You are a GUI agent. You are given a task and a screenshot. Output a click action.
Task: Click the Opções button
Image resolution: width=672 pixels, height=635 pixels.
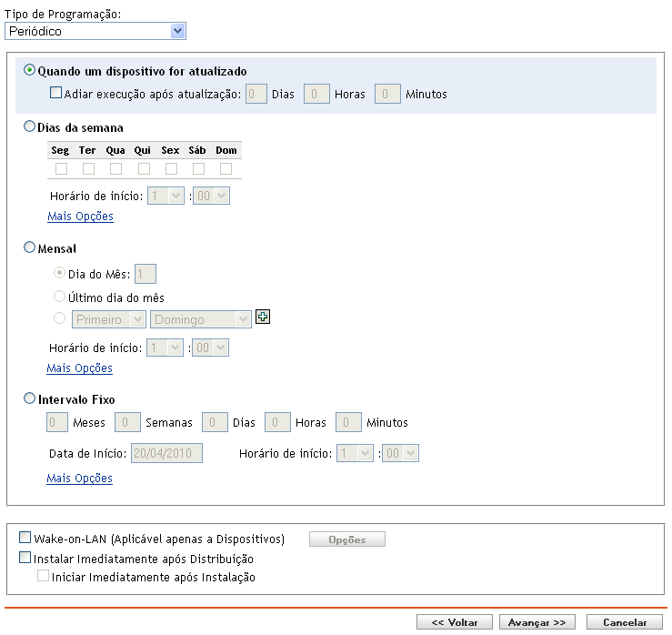coord(347,539)
